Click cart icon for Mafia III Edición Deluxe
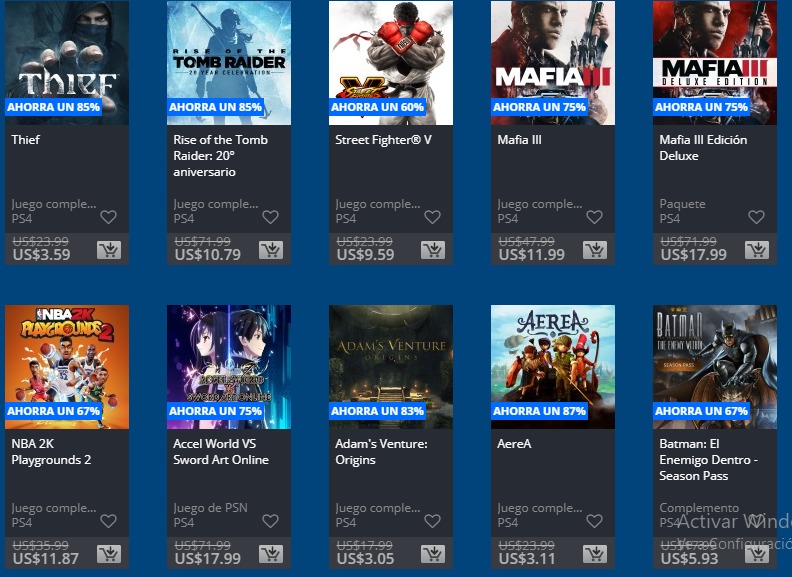The height and width of the screenshot is (577, 792). pos(756,250)
